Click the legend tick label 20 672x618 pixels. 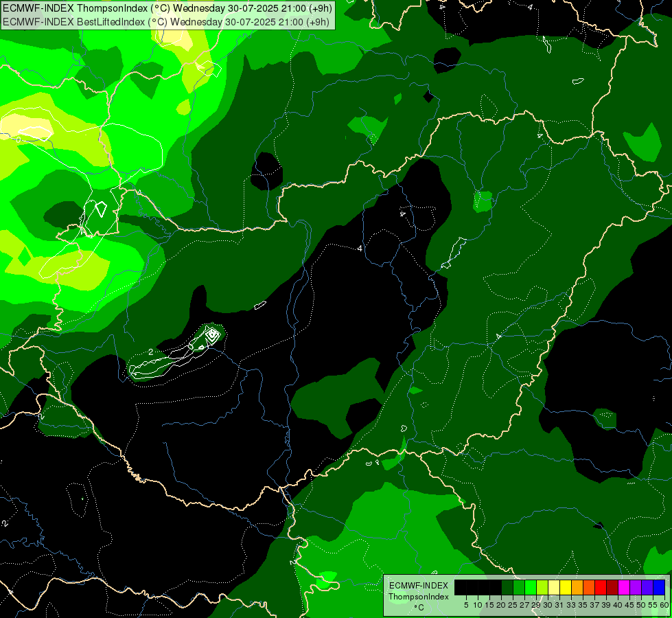pos(501,605)
